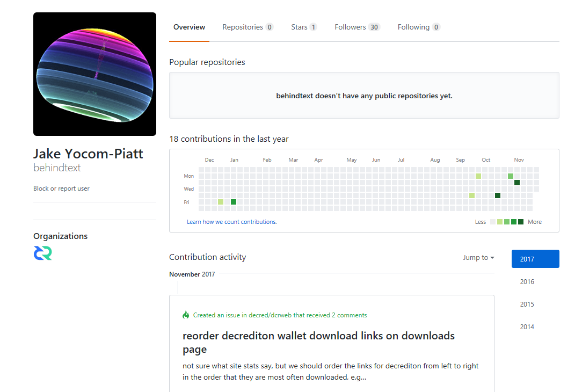This screenshot has width=582, height=392.
Task: Click the flame icon beside created issue
Action: 186,315
